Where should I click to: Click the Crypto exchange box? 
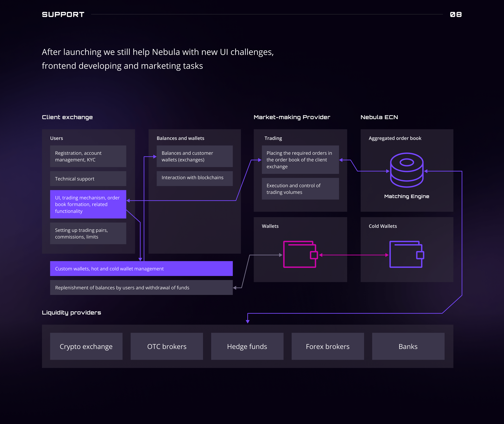tap(86, 346)
